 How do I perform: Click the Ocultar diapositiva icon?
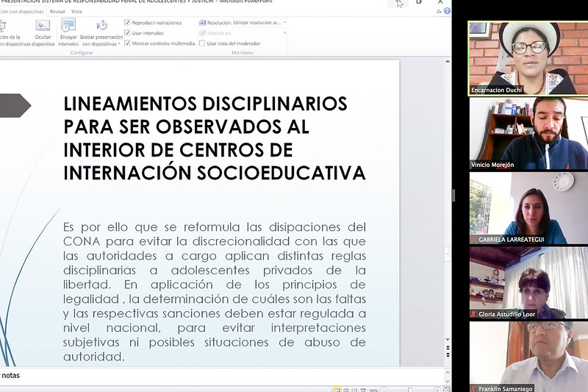(x=43, y=26)
